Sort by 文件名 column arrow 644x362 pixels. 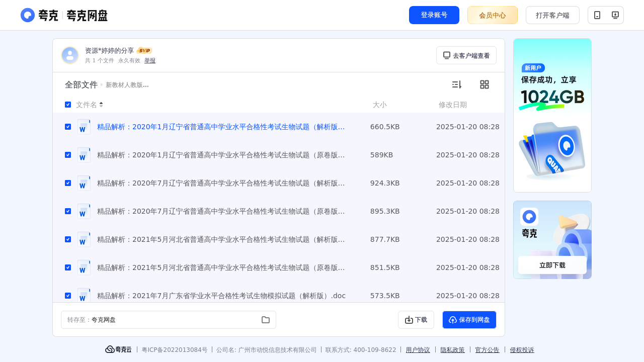(x=101, y=105)
